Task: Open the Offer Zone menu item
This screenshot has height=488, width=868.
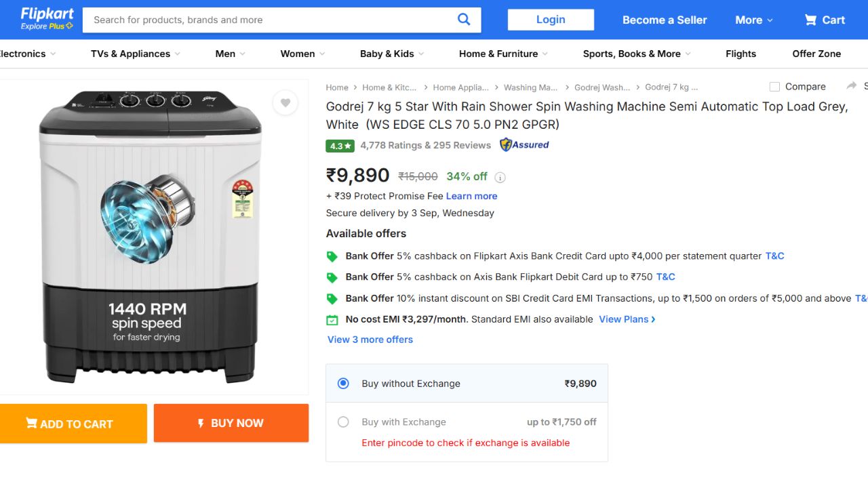Action: click(x=816, y=54)
